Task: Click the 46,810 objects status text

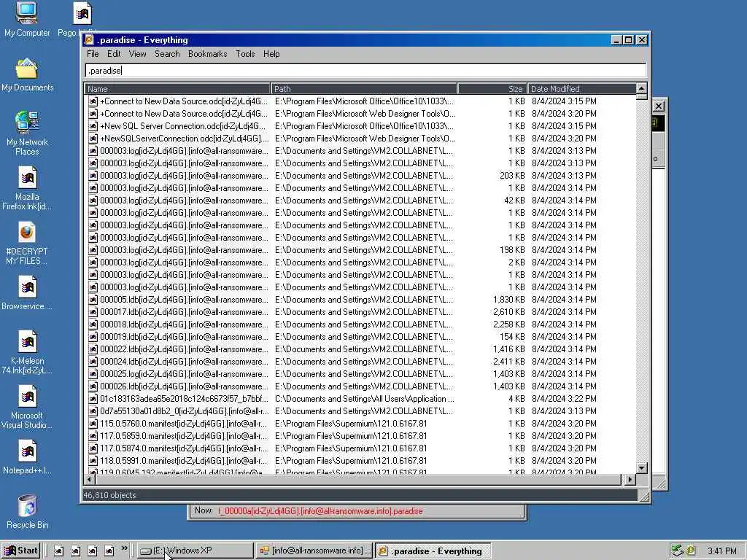Action: click(x=109, y=495)
